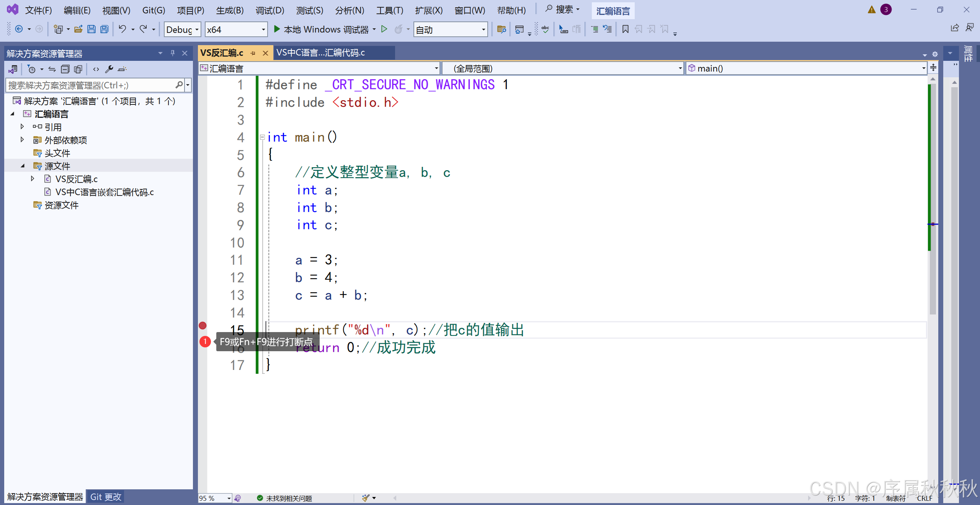The image size is (980, 505).
Task: Open the 工具(T) menu
Action: [390, 10]
